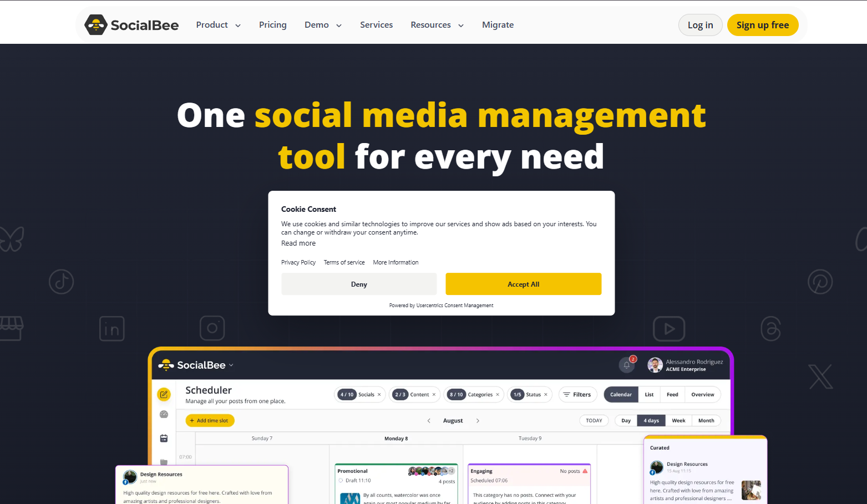Image resolution: width=867 pixels, height=504 pixels.
Task: Open More Information link
Action: [x=396, y=262]
